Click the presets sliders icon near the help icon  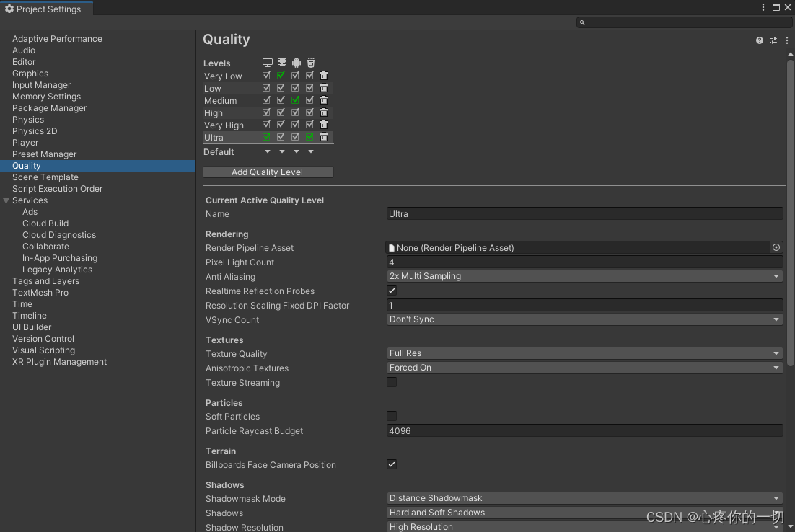click(773, 40)
